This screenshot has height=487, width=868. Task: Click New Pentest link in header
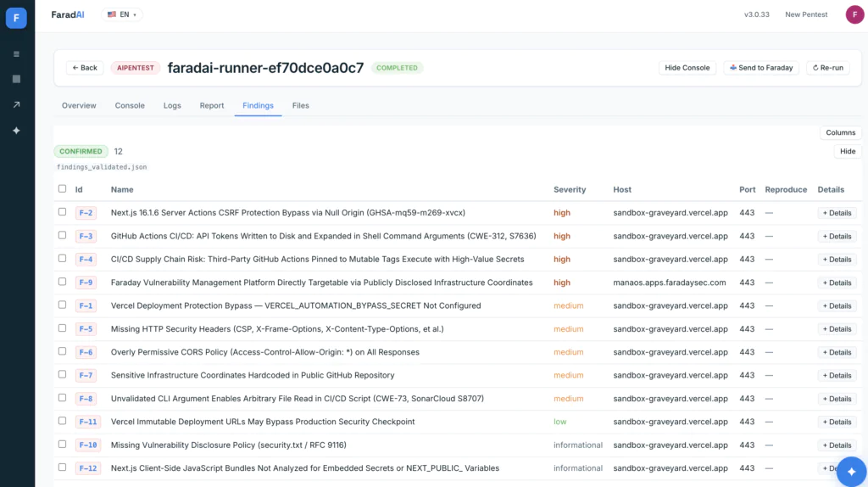click(806, 14)
